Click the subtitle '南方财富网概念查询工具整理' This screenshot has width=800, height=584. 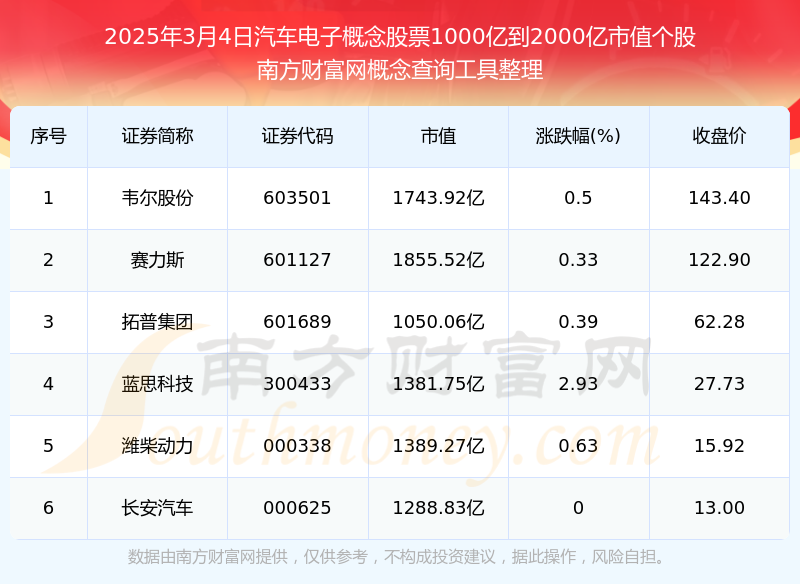(400, 70)
